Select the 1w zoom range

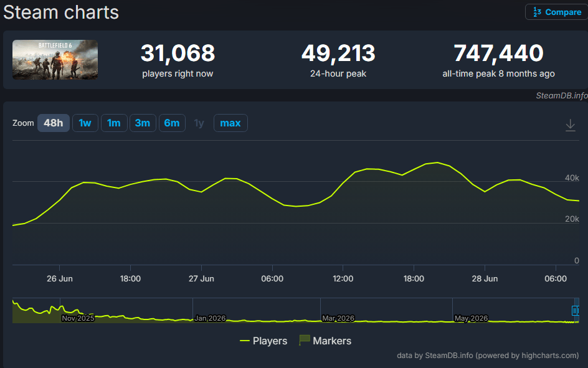tap(85, 123)
